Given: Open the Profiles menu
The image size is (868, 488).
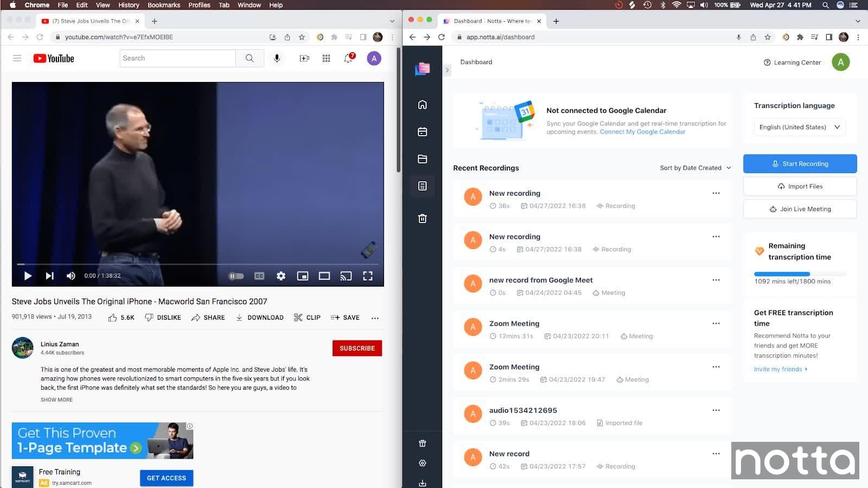Looking at the screenshot, I should click(x=199, y=5).
